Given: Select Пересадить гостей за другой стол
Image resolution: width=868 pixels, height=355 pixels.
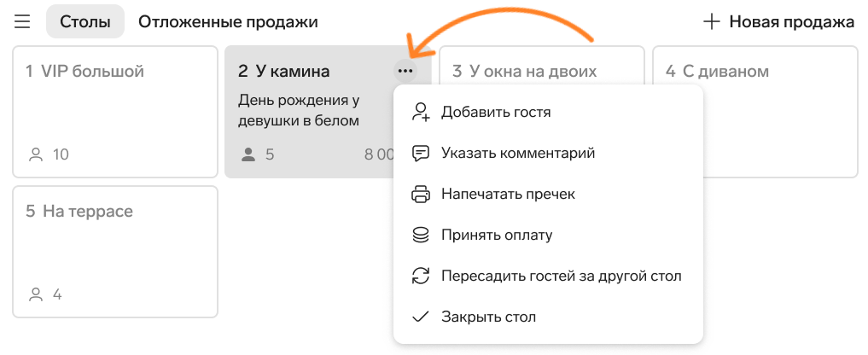Looking at the screenshot, I should (561, 276).
